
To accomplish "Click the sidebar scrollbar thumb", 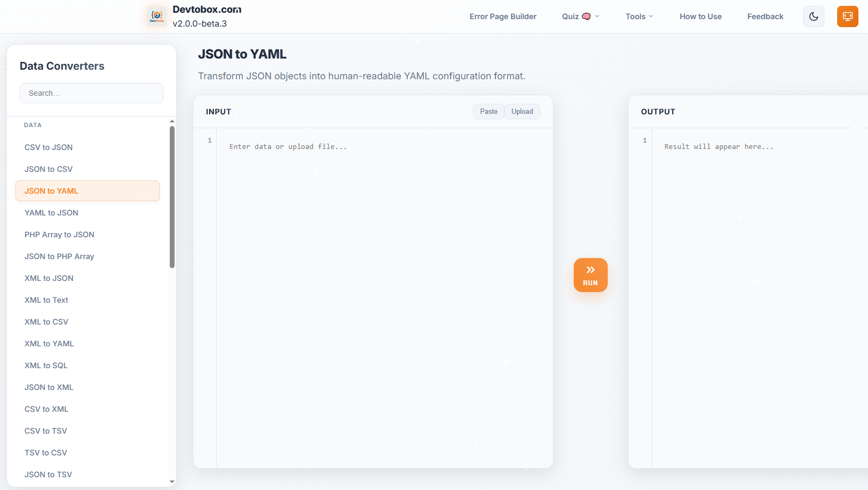I will coord(172,195).
